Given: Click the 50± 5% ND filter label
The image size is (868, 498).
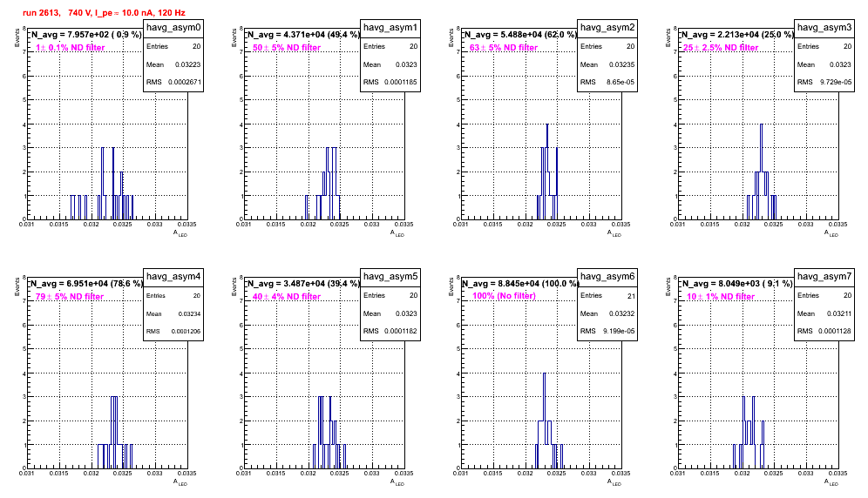Looking at the screenshot, I should pyautogui.click(x=287, y=48).
